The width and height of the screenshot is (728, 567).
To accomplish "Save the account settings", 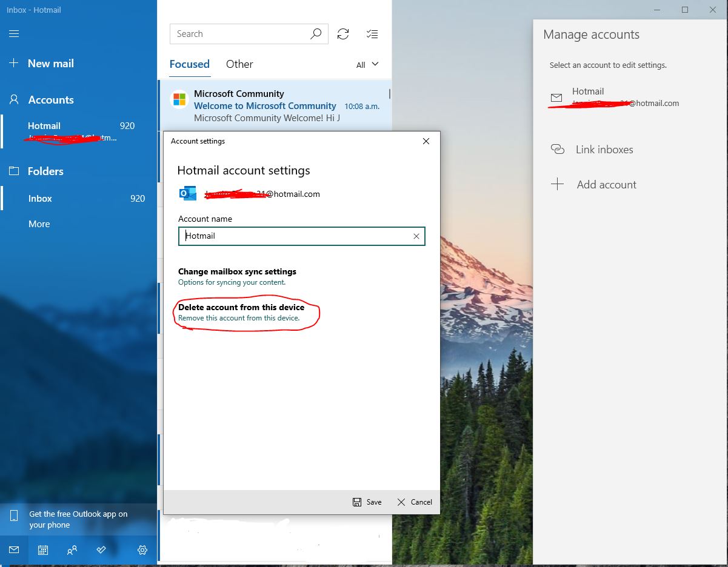I will pyautogui.click(x=367, y=502).
